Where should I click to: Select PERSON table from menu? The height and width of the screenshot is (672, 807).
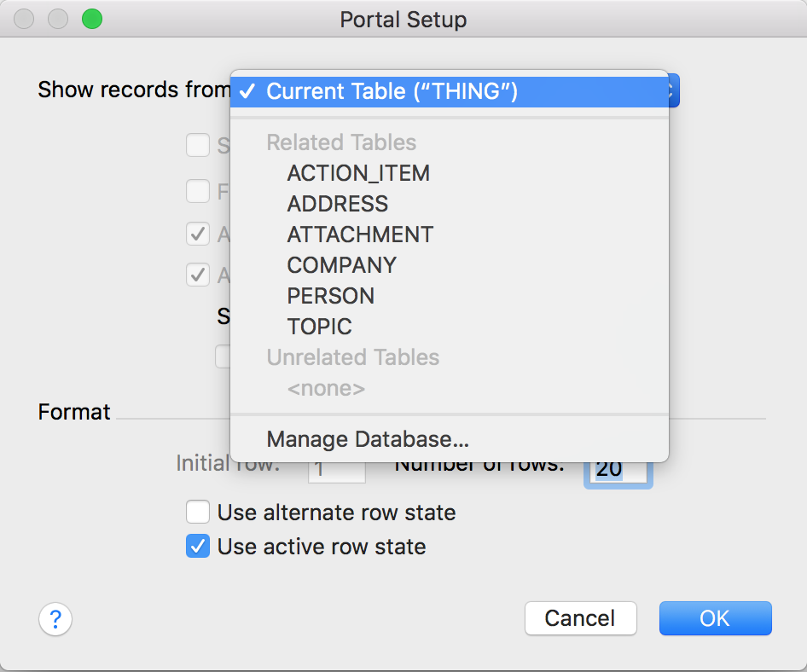pyautogui.click(x=331, y=296)
